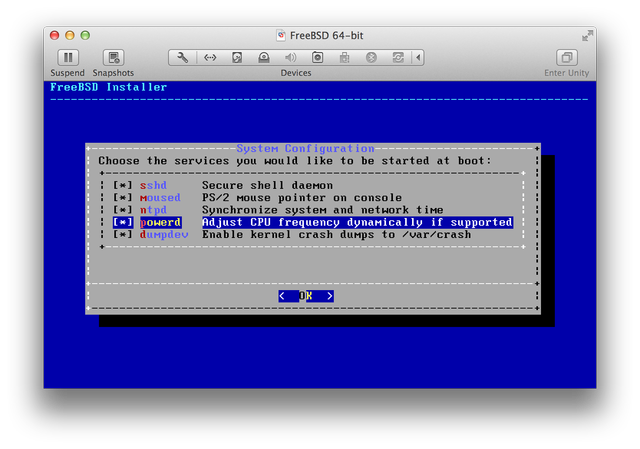Click the camera device icon

[318, 58]
